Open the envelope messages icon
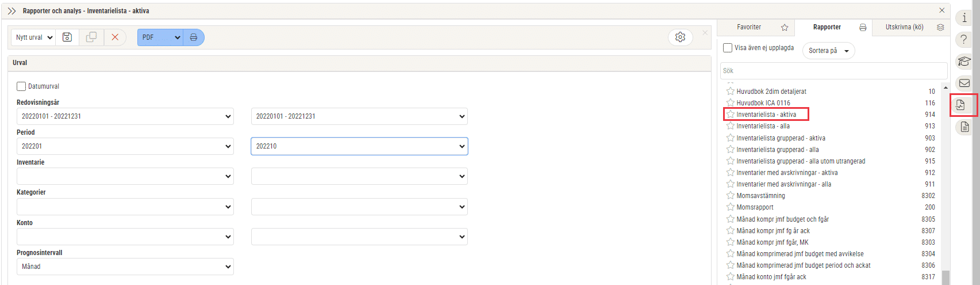 click(x=964, y=83)
